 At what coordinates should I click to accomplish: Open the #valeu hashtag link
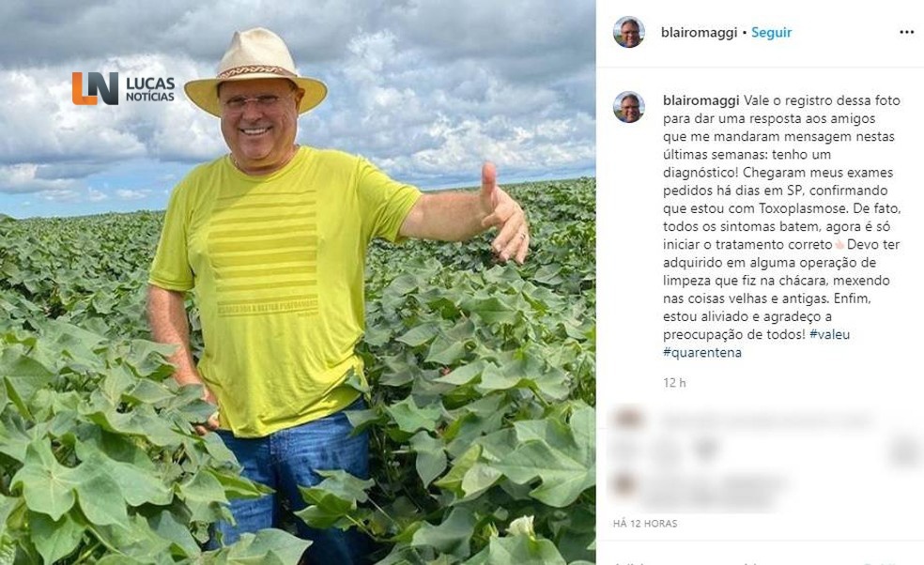[x=830, y=334]
